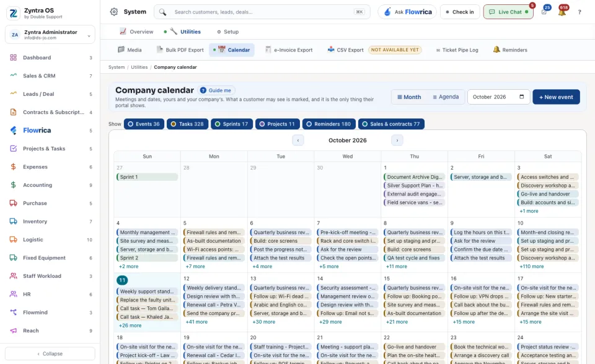
Task: Click the Logistic truck icon
Action: [x=13, y=240]
